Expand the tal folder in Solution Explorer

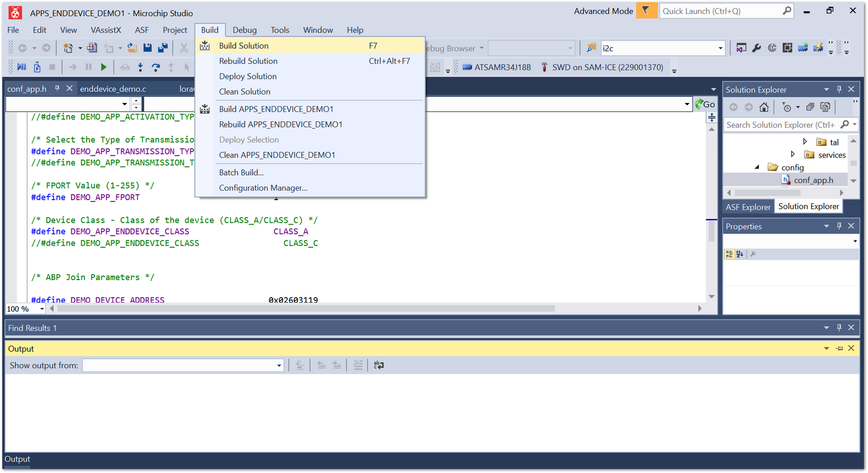(x=805, y=141)
